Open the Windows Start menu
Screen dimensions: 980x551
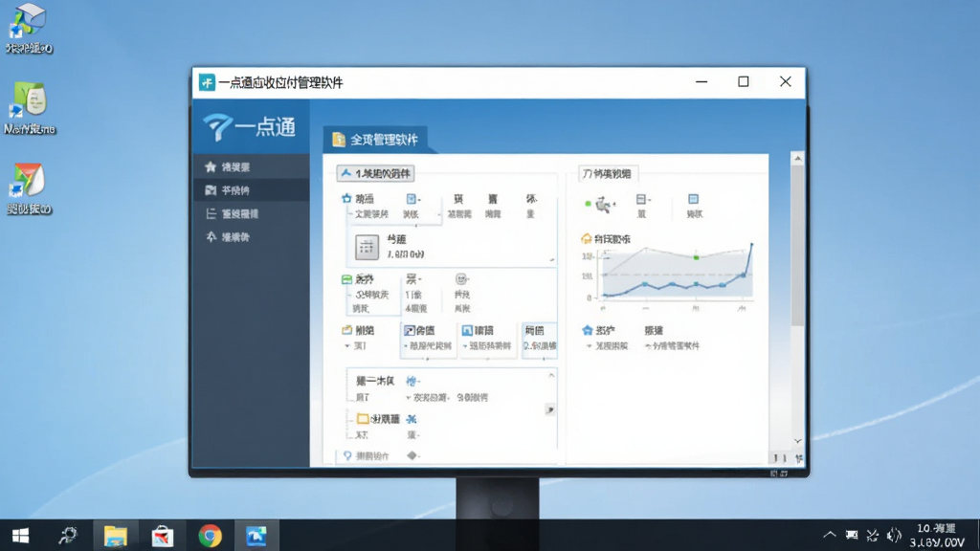pos(20,536)
